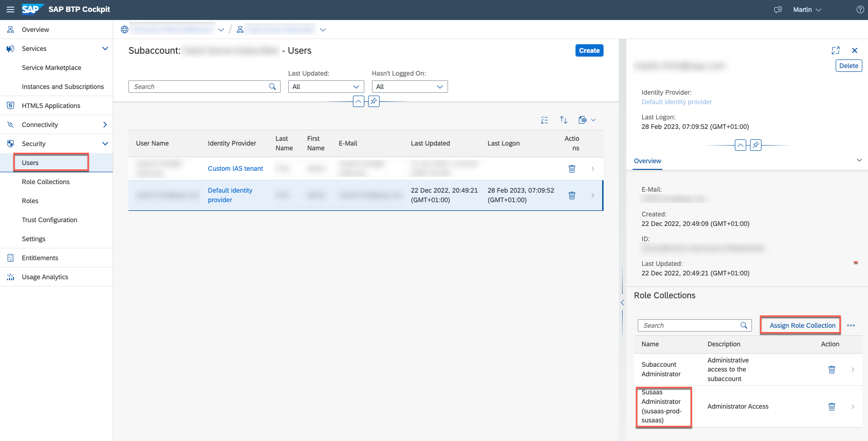The height and width of the screenshot is (441, 868).
Task: Pin the users filter header
Action: 374,101
